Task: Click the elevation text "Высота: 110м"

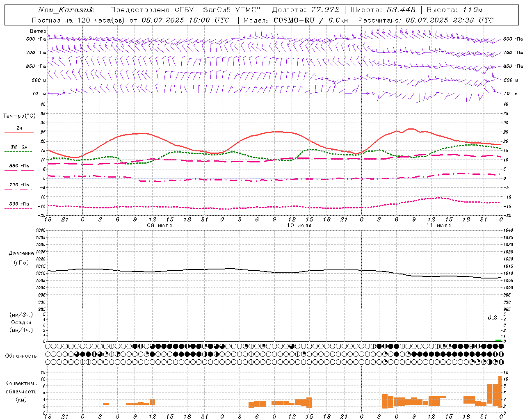Action: pyautogui.click(x=454, y=10)
